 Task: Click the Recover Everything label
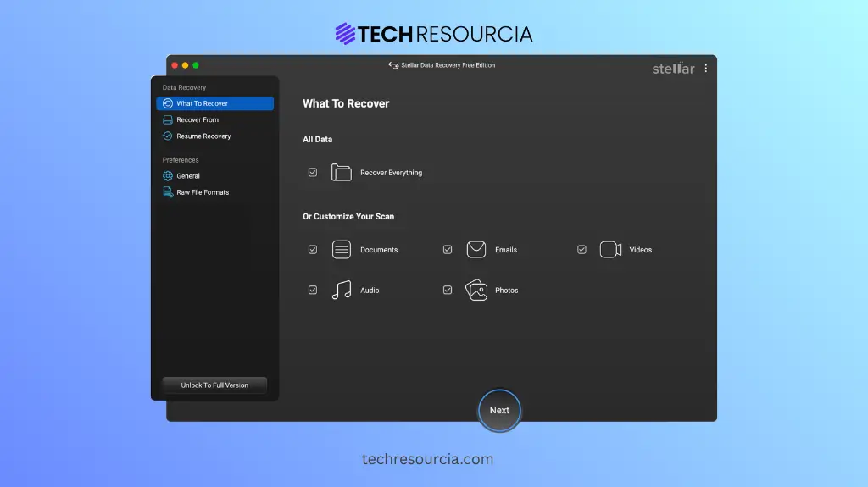point(391,173)
